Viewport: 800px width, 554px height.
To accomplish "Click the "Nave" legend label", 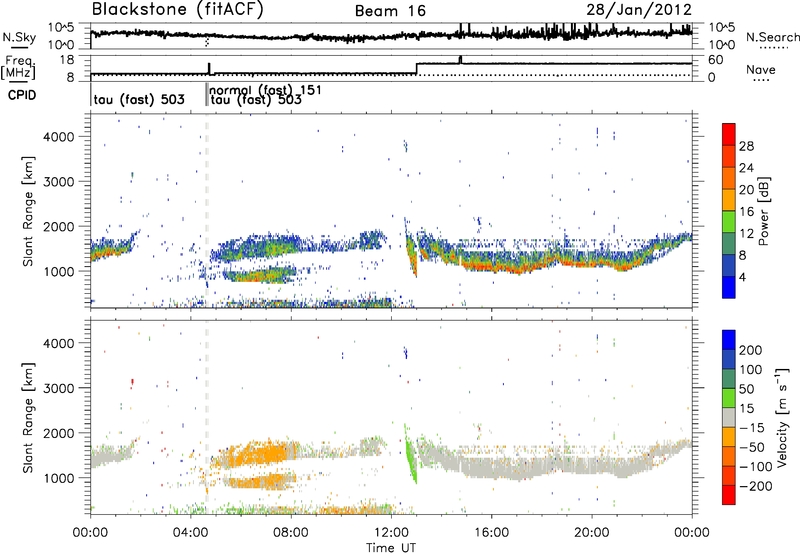I will tap(761, 69).
